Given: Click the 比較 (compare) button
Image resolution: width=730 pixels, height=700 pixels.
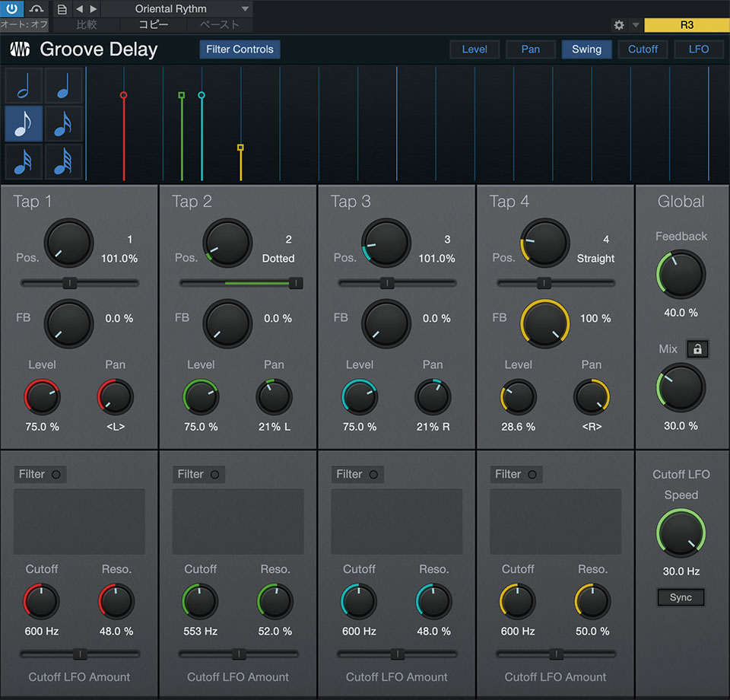Looking at the screenshot, I should [87, 24].
